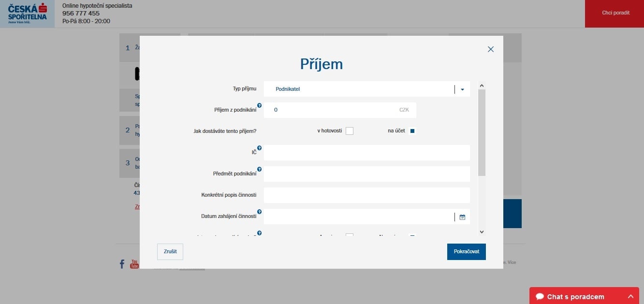Click the 'Chci poradit' red button
The width and height of the screenshot is (644, 304).
click(615, 14)
